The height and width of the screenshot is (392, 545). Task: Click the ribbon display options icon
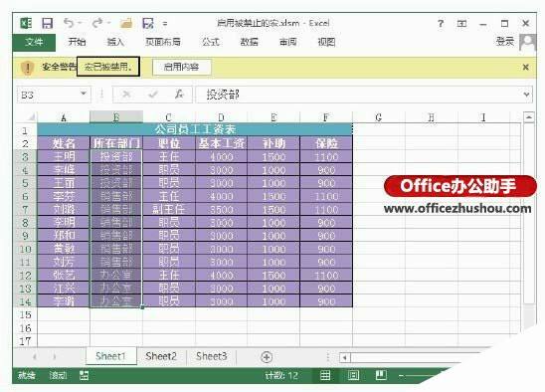[x=461, y=24]
